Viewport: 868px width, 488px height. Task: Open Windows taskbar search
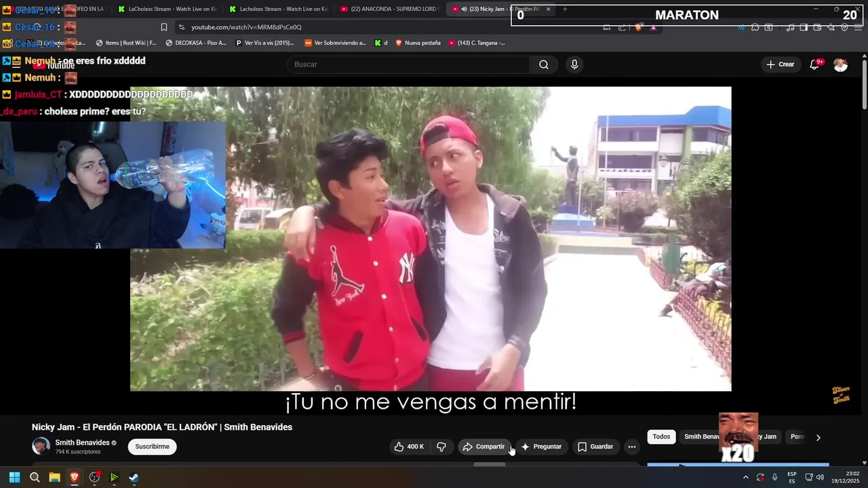click(x=35, y=477)
